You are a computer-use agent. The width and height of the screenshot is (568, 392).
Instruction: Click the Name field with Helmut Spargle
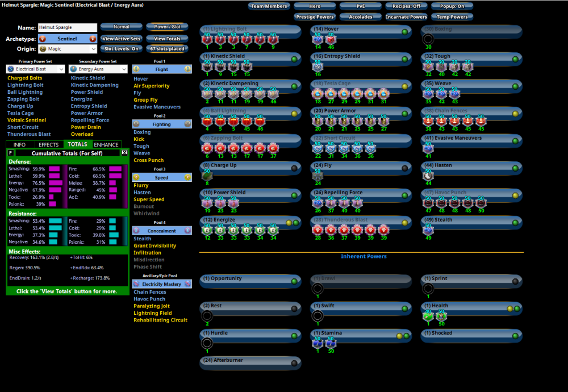pos(67,28)
